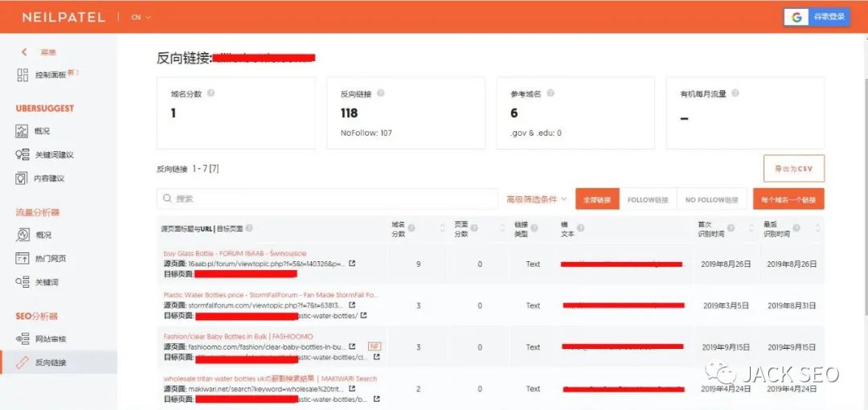The height and width of the screenshot is (410, 868).
Task: Open external link icon for stormfallforum.com source
Action: 352,305
